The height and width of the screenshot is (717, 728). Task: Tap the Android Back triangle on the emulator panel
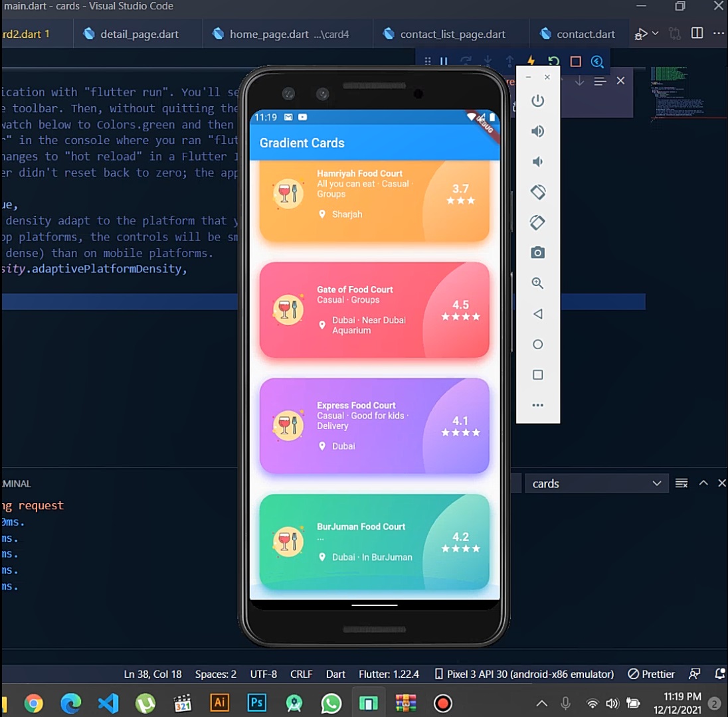(537, 313)
